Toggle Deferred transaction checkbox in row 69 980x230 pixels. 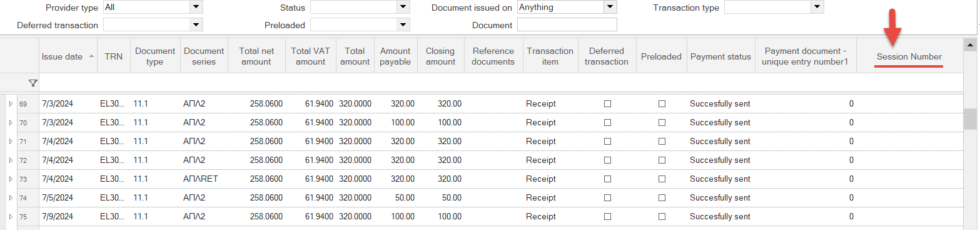(607, 103)
